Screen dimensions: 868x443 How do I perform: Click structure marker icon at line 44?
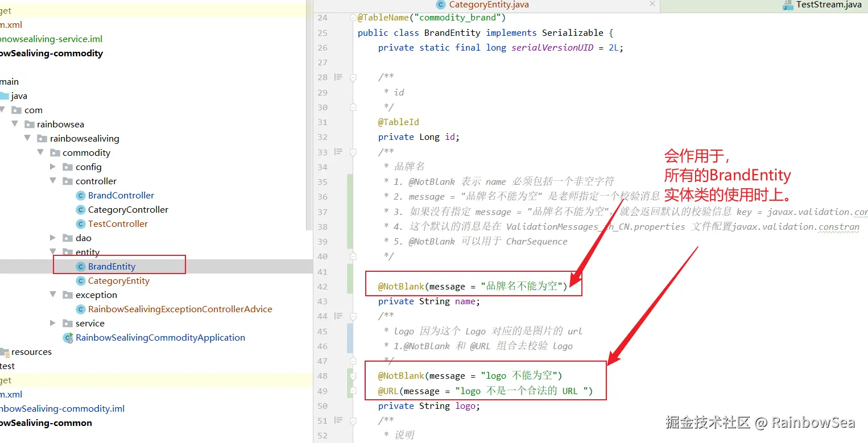click(x=338, y=316)
